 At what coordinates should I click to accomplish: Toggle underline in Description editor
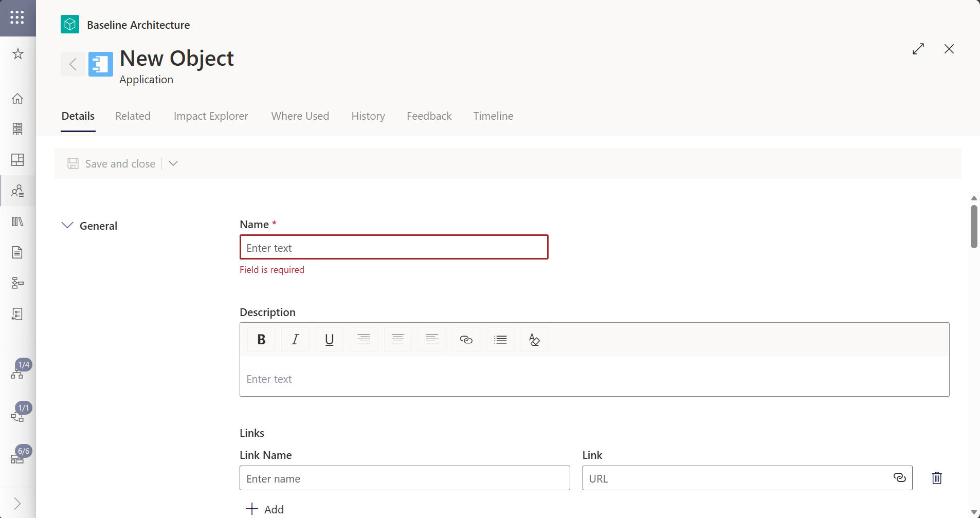(330, 340)
